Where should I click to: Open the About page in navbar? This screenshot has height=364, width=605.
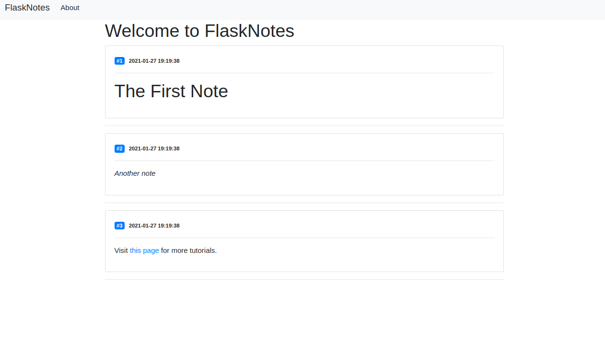[70, 8]
